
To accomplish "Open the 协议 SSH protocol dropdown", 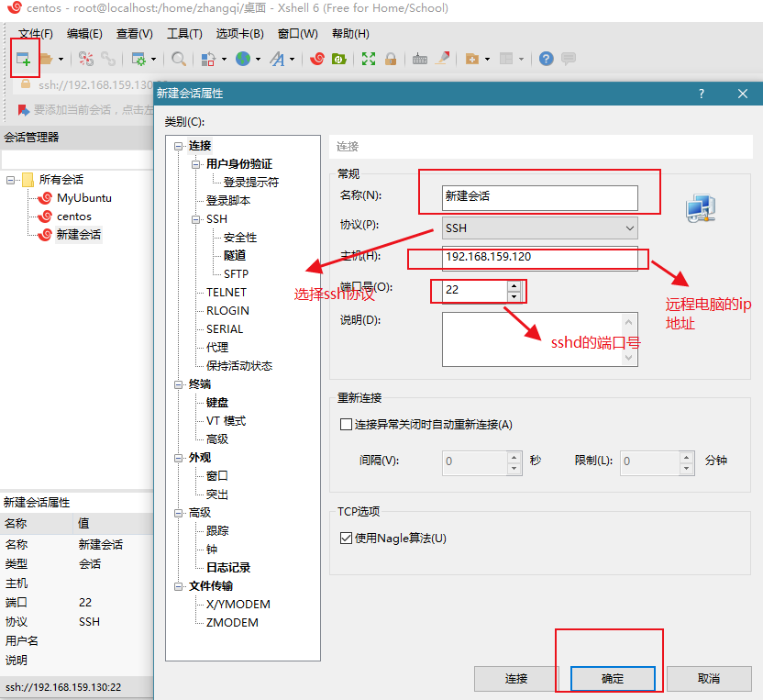I will tap(539, 228).
